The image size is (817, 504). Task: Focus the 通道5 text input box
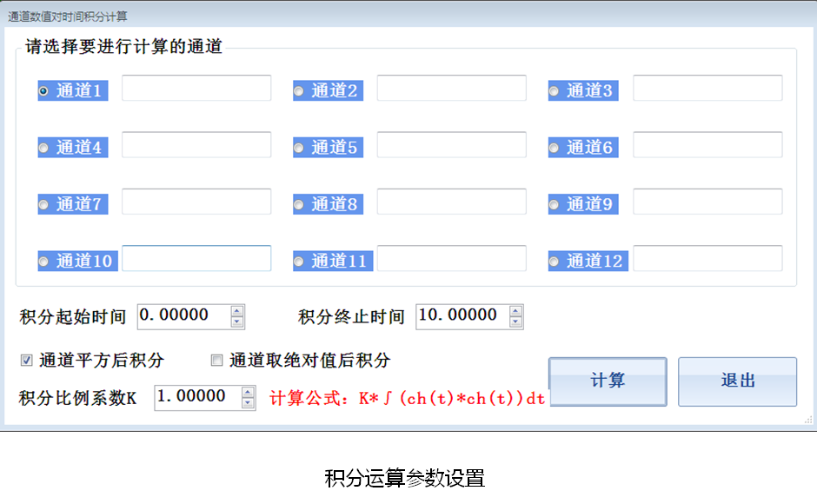[x=451, y=145]
